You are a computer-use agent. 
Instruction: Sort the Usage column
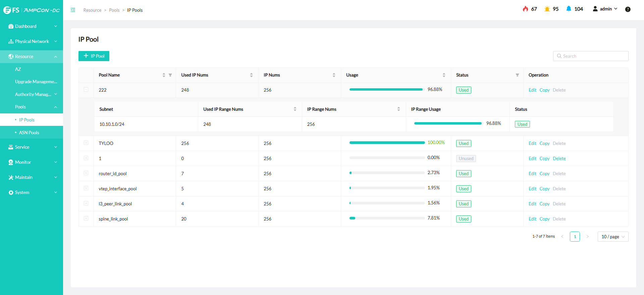pyautogui.click(x=444, y=75)
